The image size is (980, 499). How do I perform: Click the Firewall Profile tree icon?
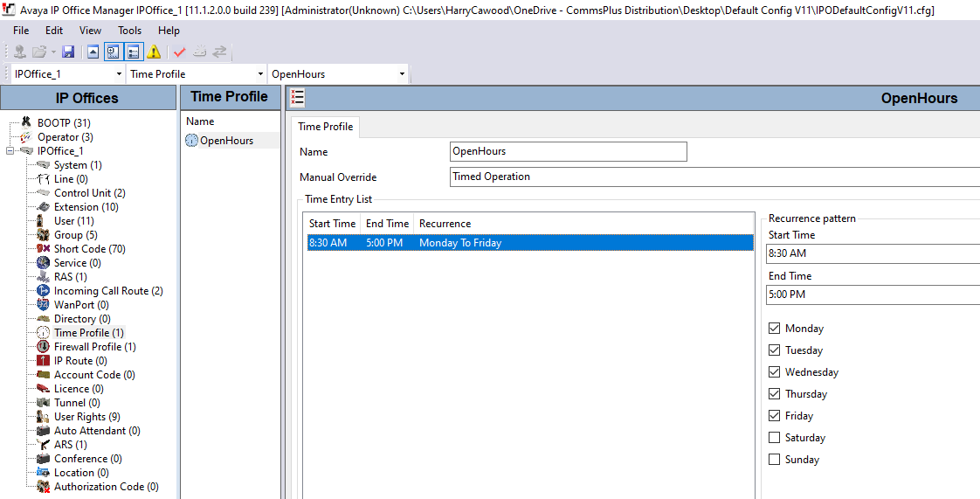[x=43, y=346]
